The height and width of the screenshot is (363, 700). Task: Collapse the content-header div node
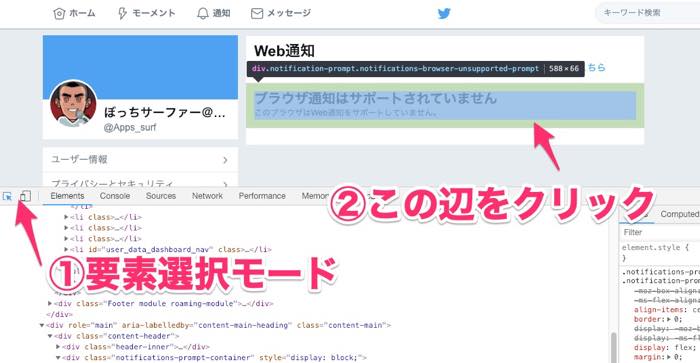(50, 336)
